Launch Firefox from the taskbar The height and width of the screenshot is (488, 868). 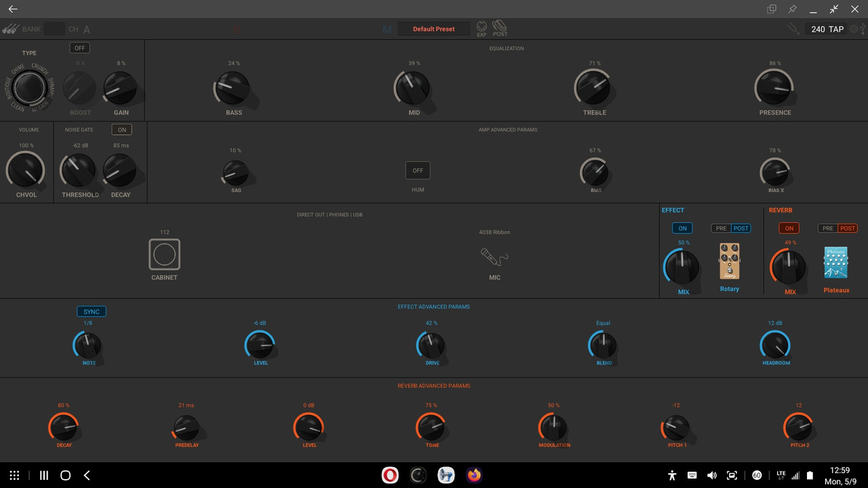473,475
